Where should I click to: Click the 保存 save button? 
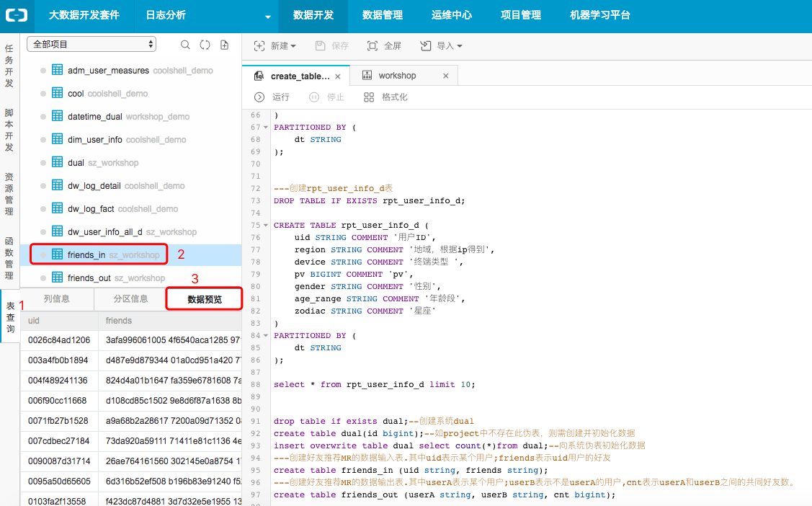point(332,45)
